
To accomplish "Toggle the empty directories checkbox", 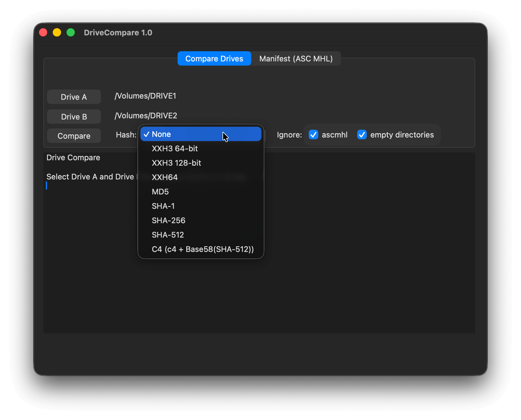I will [362, 135].
